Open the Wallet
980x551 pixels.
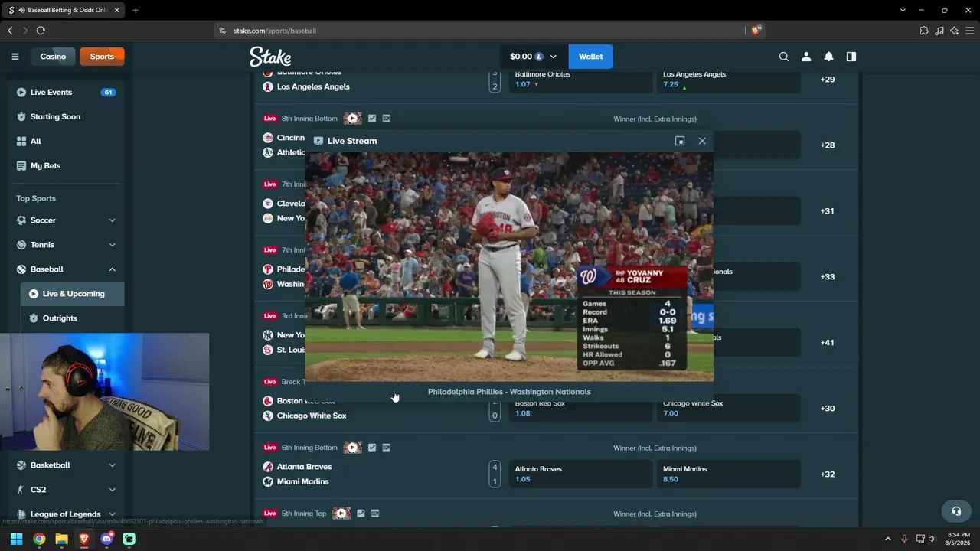point(590,57)
